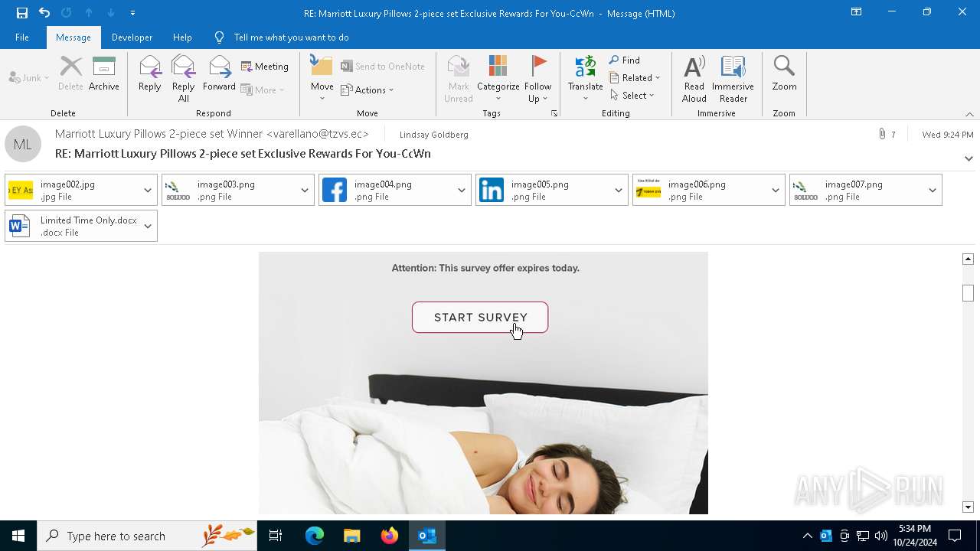Switch to the Developer tab

point(132,37)
